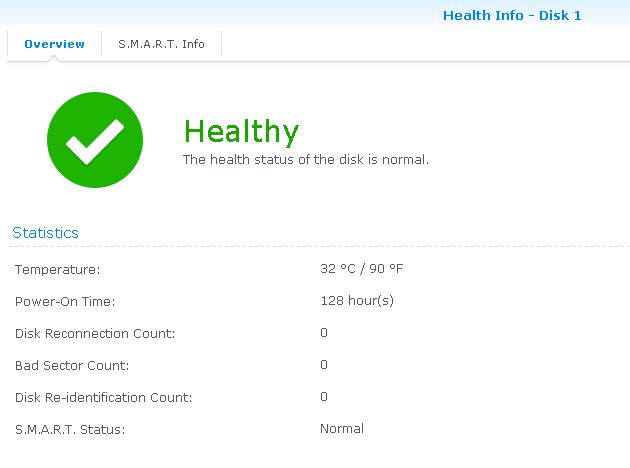Switch to the S.M.A.R.T. Info tab
630x468 pixels.
(x=161, y=44)
